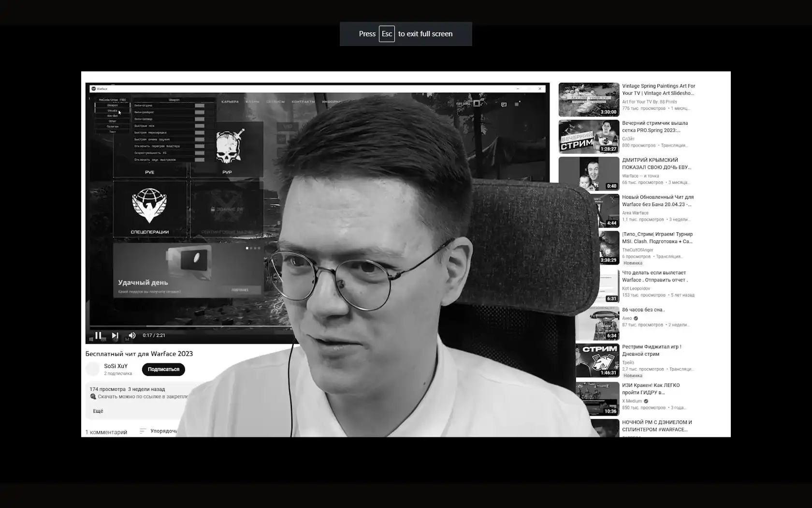Switch to the Weapon cheat tab
The height and width of the screenshot is (508, 812).
pos(112,105)
